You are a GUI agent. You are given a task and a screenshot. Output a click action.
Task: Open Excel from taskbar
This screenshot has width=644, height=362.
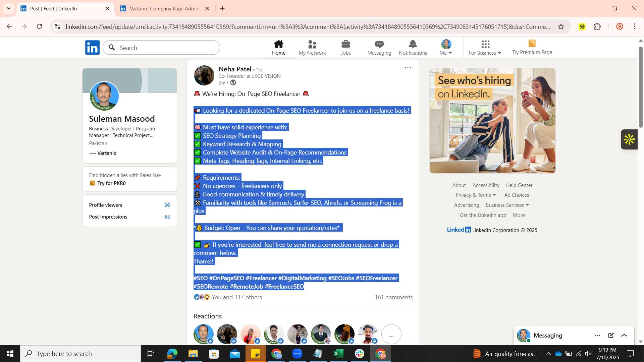pos(338,354)
